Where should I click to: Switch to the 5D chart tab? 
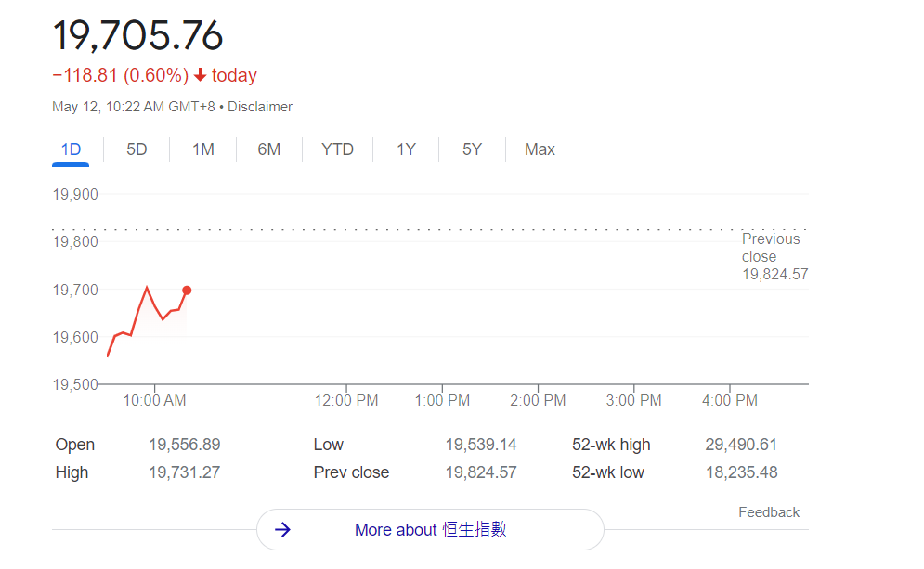point(137,149)
